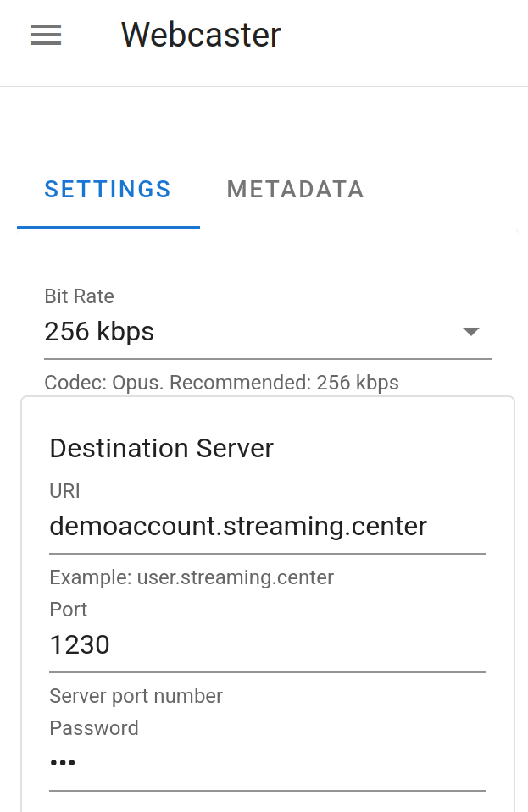Click the 'Server port number' helper text
Screen dimensions: 528x812
tap(136, 696)
